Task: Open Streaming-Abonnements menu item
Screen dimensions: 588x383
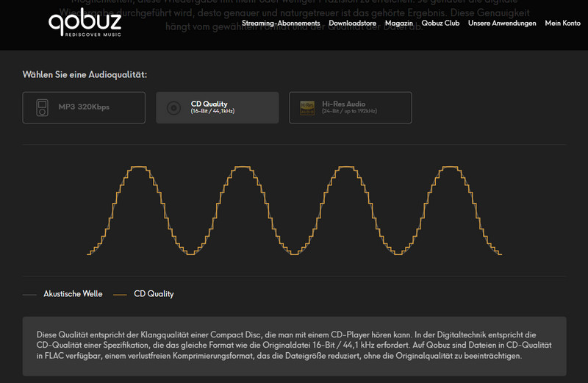Action: coord(281,24)
